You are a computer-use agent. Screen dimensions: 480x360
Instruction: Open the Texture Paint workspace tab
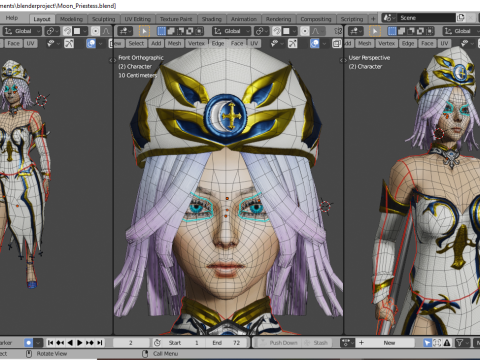[x=176, y=19]
